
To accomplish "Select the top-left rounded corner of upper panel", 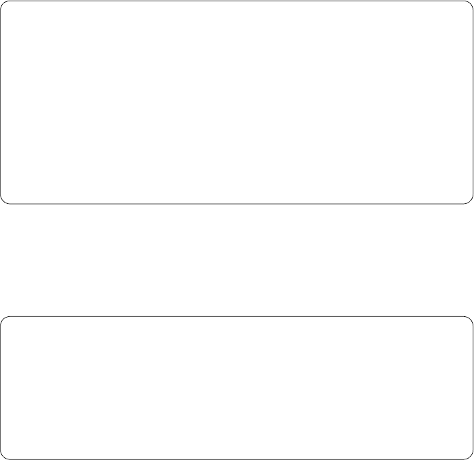I will 4,5.
